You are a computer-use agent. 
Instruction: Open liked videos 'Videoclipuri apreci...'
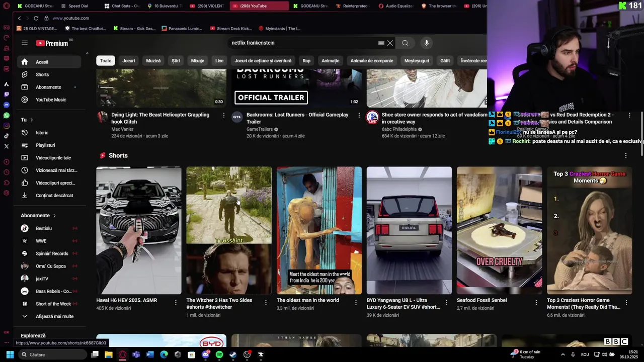[49, 183]
